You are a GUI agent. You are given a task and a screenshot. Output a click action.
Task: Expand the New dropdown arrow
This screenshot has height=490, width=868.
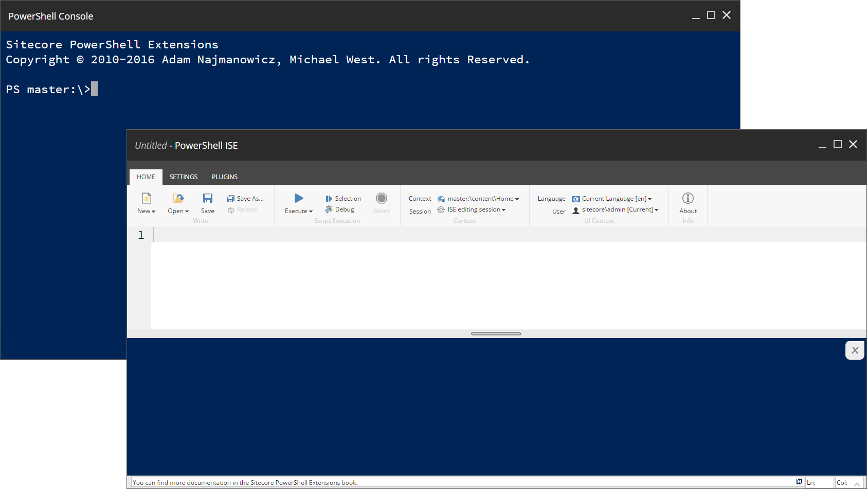click(x=153, y=212)
